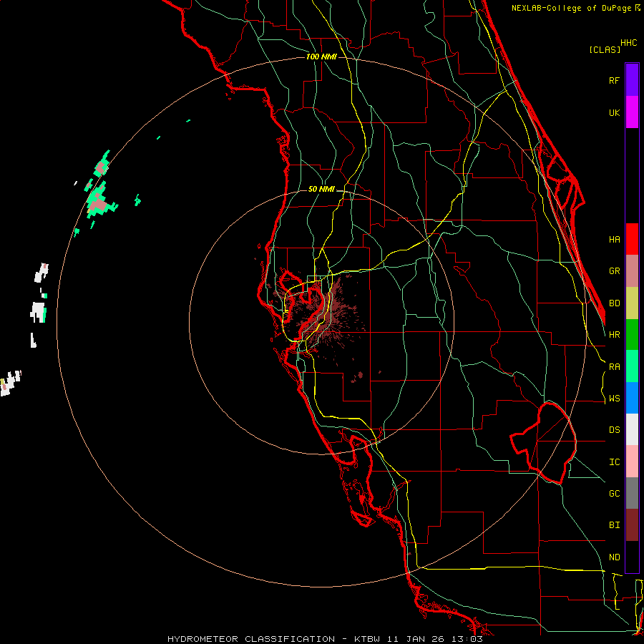Select the BD legend label
This screenshot has height=644, width=644.
[x=614, y=303]
